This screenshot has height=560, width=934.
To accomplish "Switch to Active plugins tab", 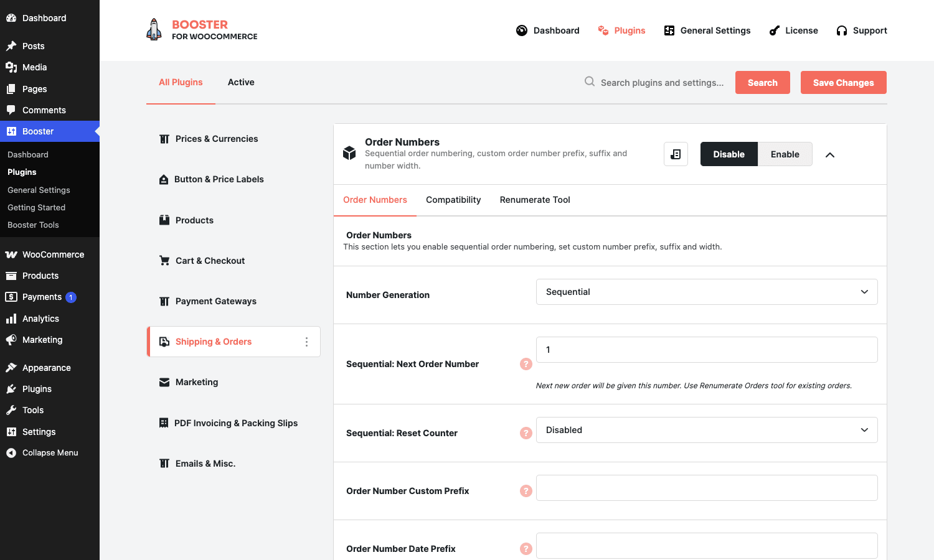I will tap(241, 82).
